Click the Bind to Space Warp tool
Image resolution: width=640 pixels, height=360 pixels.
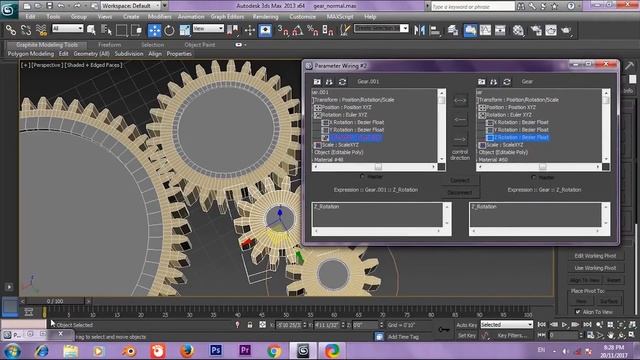pyautogui.click(x=41, y=30)
